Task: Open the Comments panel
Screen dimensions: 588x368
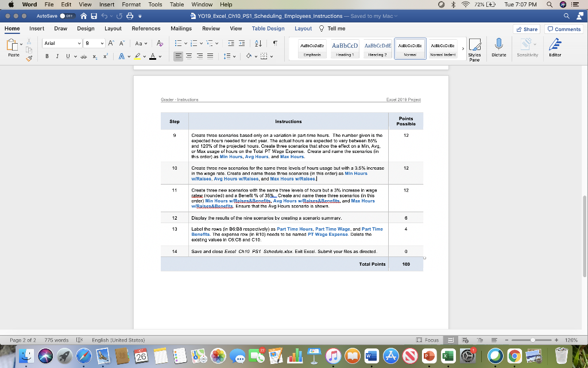Action: pyautogui.click(x=563, y=29)
